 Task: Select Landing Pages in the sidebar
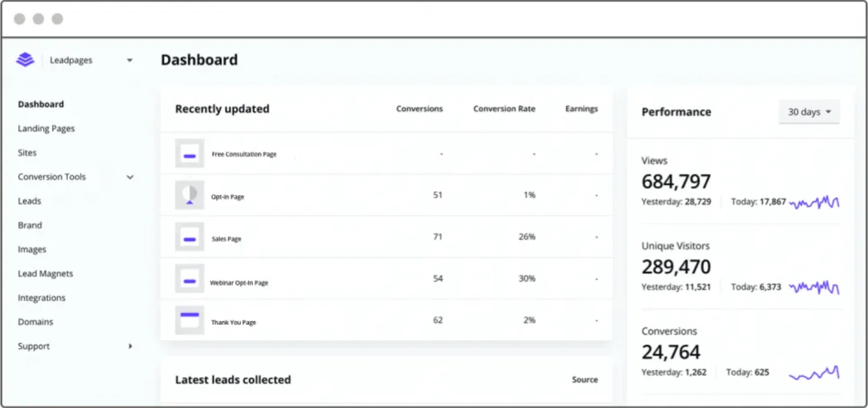click(x=46, y=128)
